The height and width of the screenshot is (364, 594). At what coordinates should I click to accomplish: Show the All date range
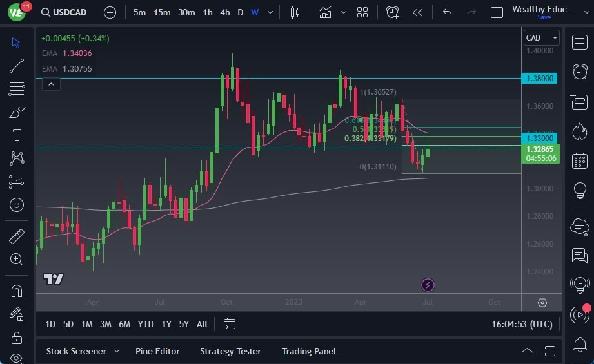(x=202, y=324)
